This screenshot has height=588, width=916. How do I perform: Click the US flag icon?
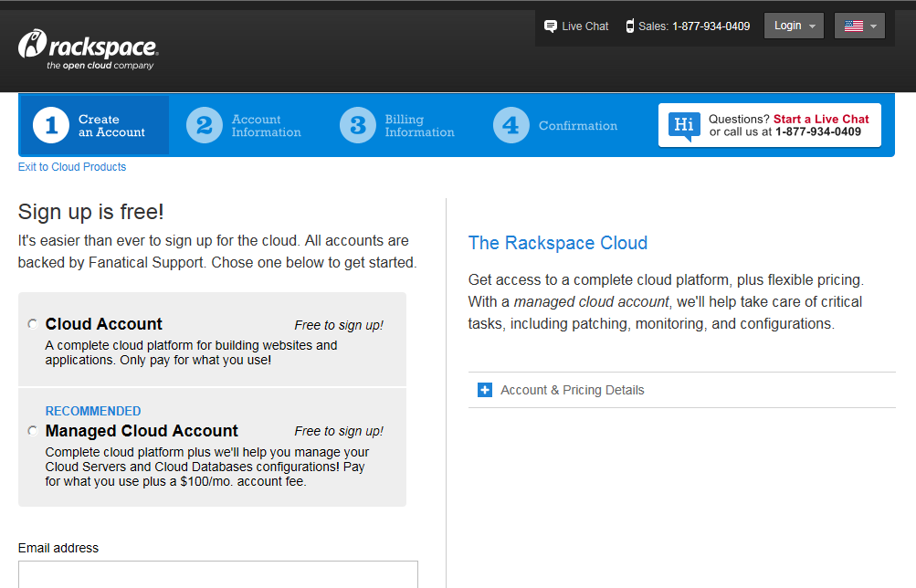(x=854, y=26)
